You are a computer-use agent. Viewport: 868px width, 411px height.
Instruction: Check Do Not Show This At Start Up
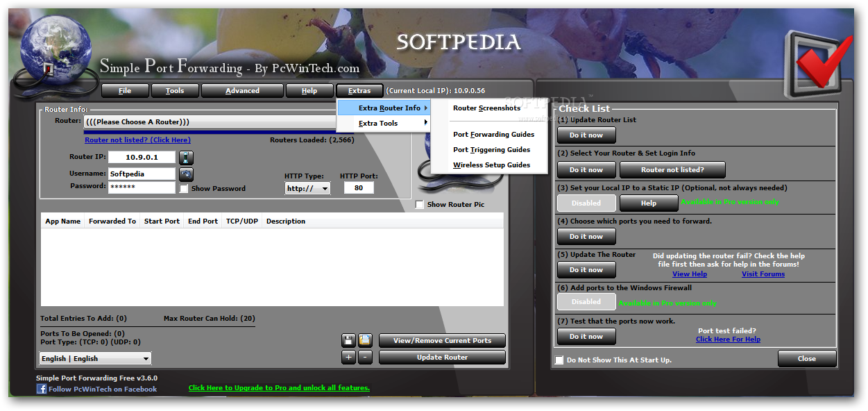tap(559, 360)
